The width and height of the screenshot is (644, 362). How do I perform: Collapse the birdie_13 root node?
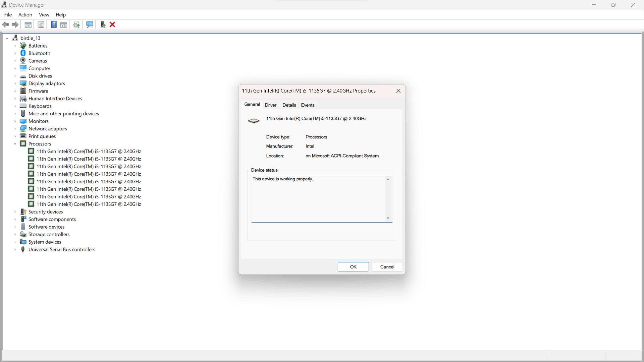[x=7, y=38]
